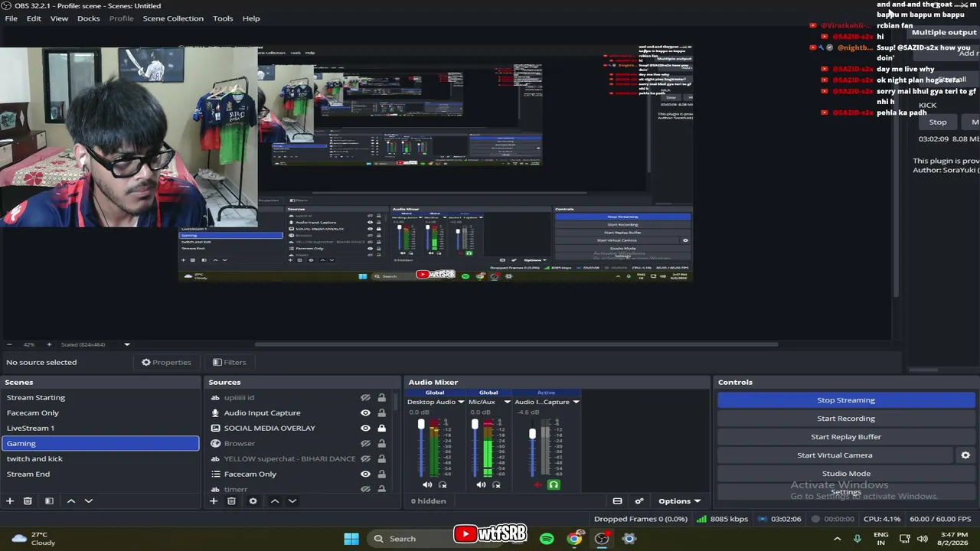Screen dimensions: 980x551
Task: Open the View menu
Action: 59,18
